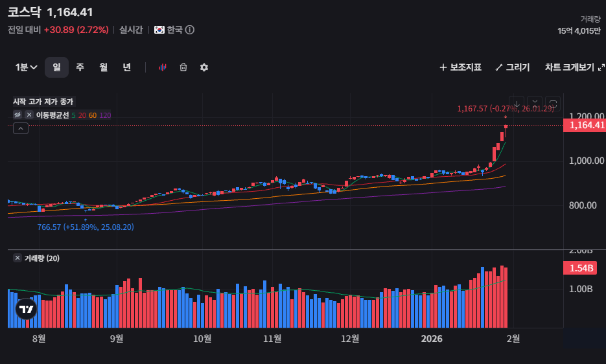
Task: Click the 1.00B volume axis label
Action: click(581, 289)
